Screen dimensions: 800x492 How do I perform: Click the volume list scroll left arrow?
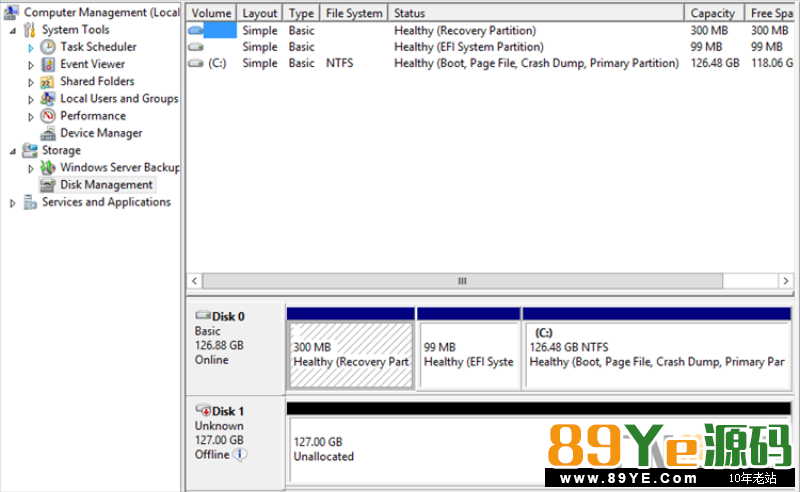194,281
